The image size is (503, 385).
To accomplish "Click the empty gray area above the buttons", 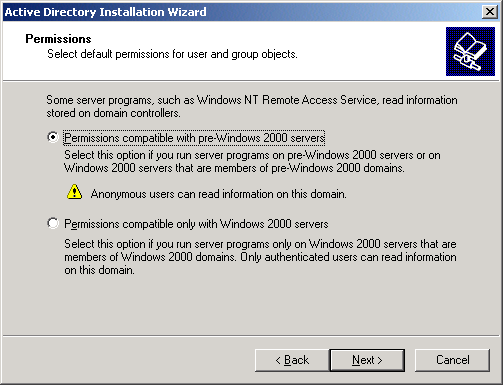I will (x=252, y=307).
